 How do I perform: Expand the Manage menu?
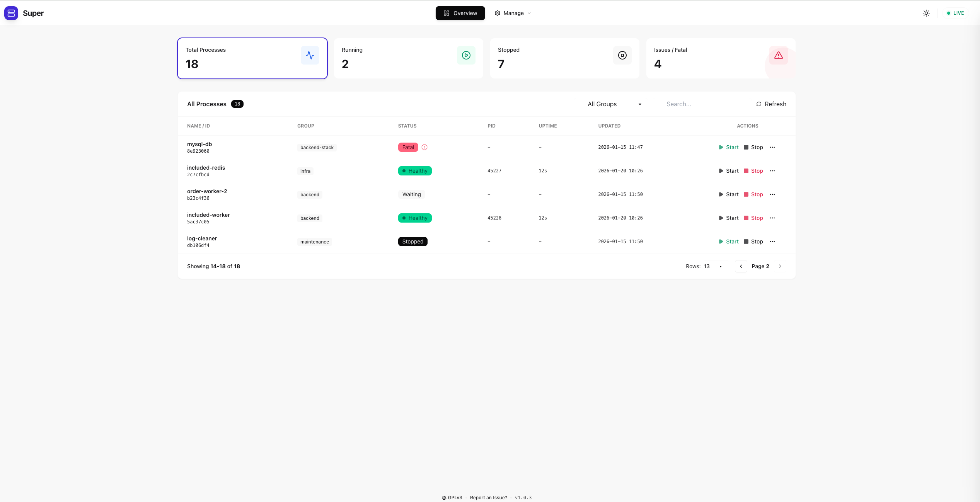513,13
